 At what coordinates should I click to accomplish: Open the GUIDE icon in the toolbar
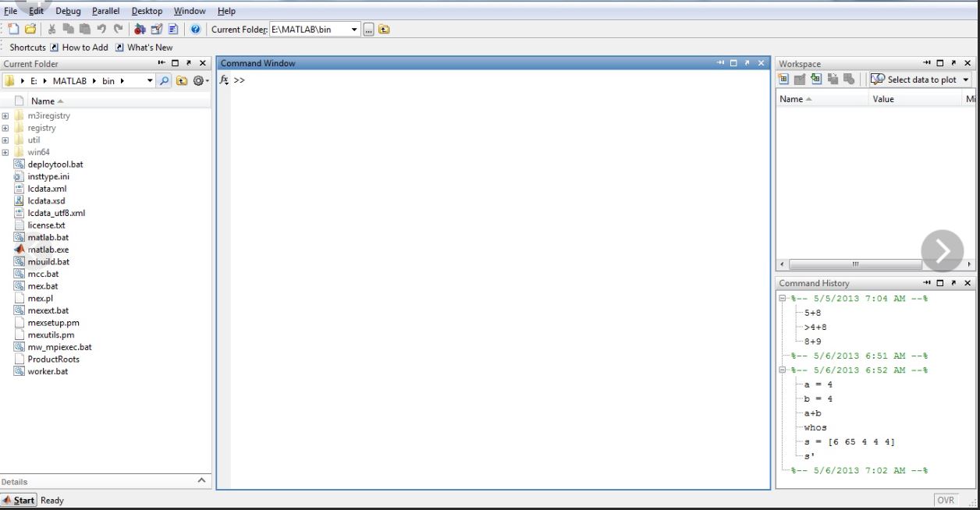pos(156,30)
